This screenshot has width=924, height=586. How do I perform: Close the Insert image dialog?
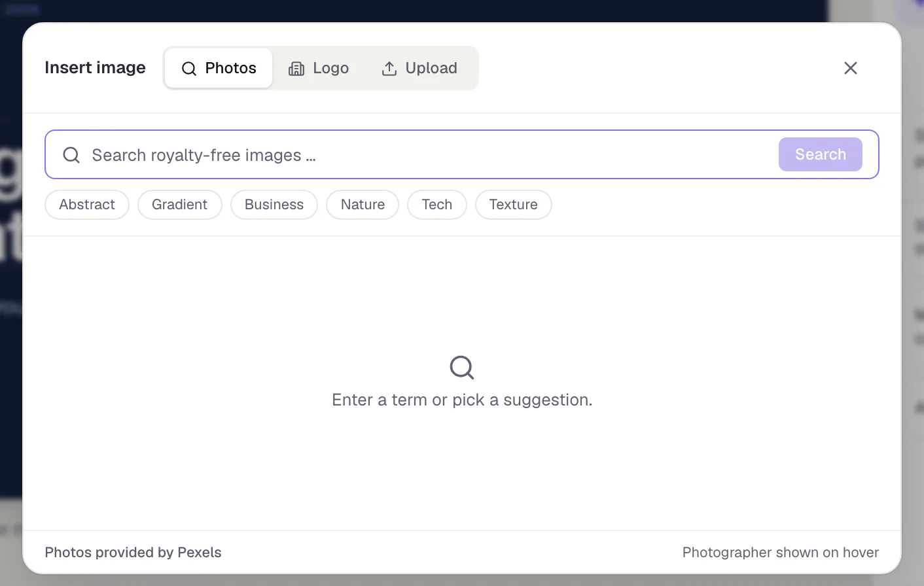[851, 68]
